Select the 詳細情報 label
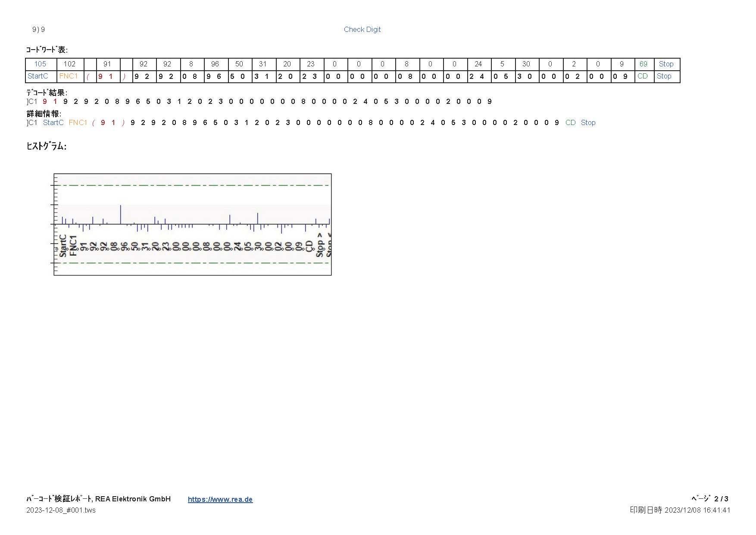This screenshot has height=535, width=756. click(44, 113)
